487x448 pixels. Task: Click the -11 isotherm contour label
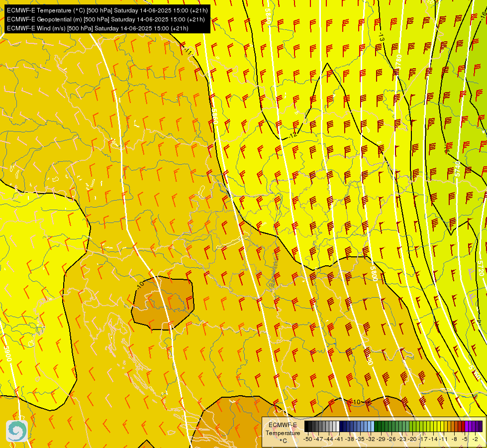click(x=188, y=50)
